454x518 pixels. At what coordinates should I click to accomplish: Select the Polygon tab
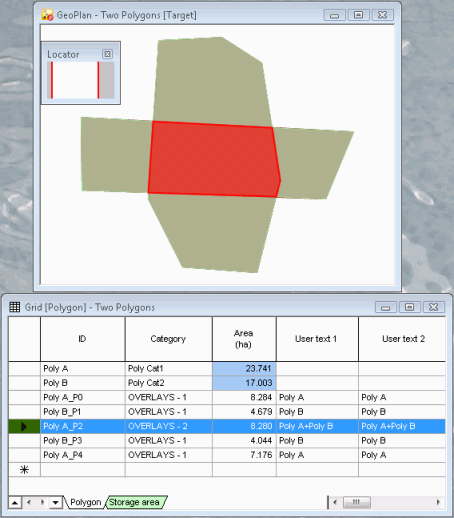point(85,502)
